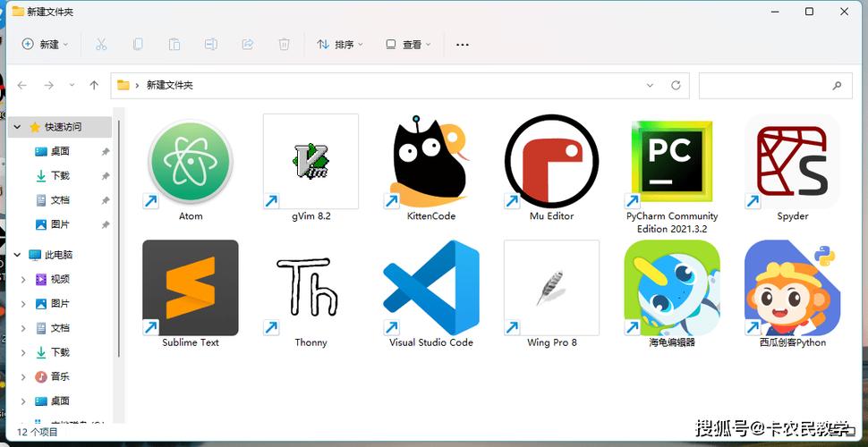Open the 查看 view dropdown
Screen dimensions: 868x447
(408, 45)
